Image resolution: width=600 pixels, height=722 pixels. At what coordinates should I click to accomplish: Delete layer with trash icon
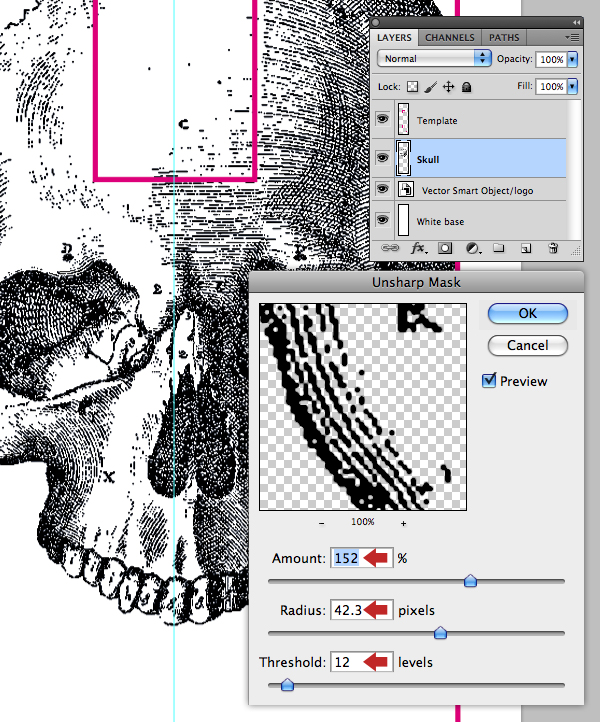click(553, 249)
